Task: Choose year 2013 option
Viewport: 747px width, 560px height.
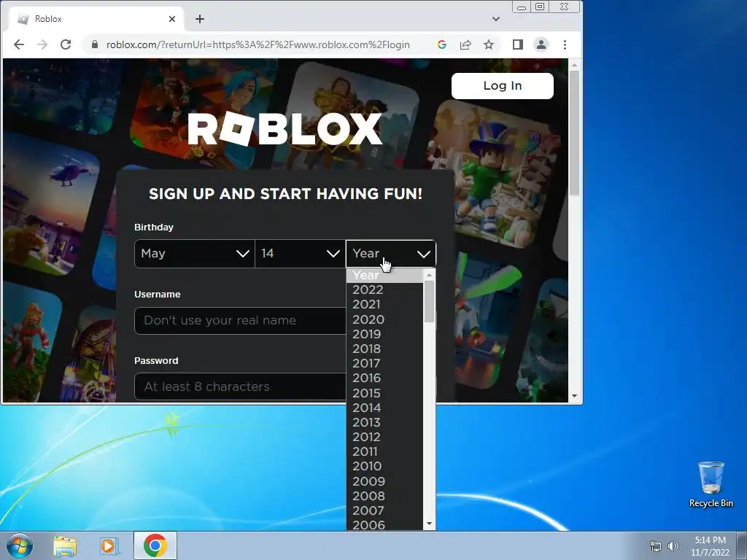Action: pos(384,422)
